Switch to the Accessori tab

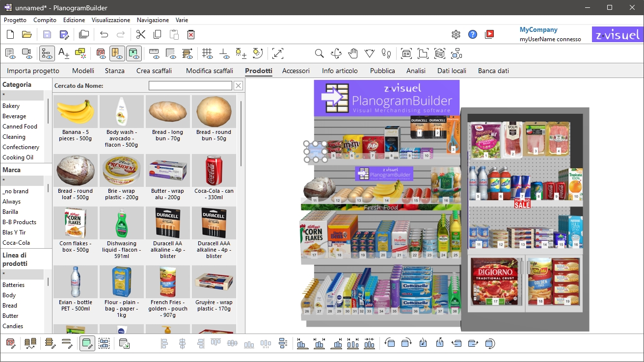point(296,71)
